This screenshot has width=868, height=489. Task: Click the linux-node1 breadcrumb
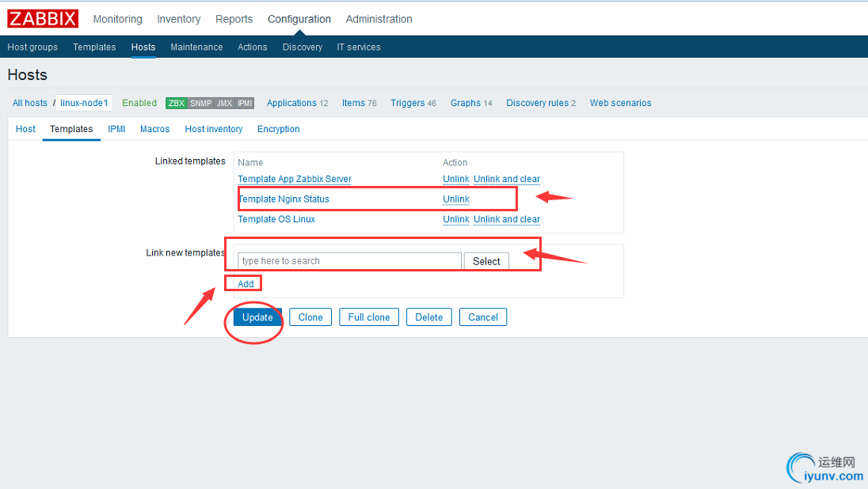pyautogui.click(x=84, y=103)
